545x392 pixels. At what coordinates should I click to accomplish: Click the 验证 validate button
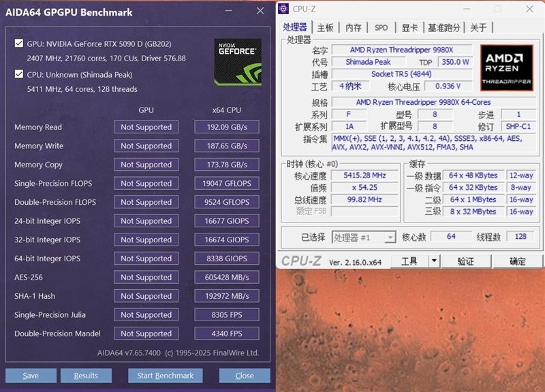pyautogui.click(x=465, y=261)
